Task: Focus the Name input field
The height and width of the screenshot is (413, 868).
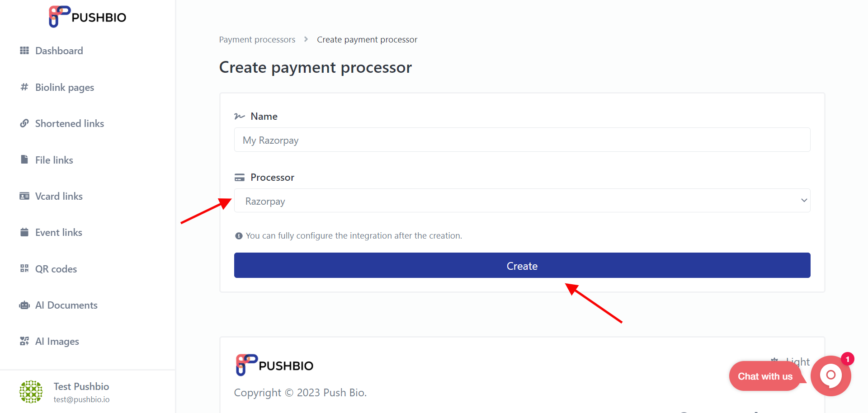Action: [x=522, y=140]
